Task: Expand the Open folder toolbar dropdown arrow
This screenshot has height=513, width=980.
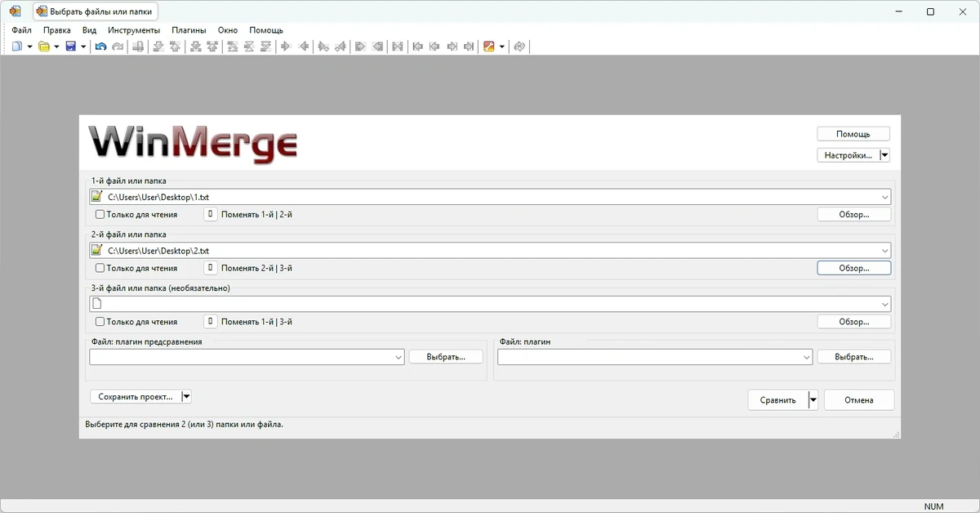Action: [x=56, y=47]
